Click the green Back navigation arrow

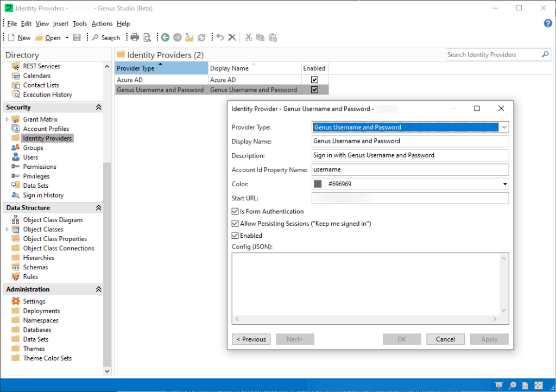165,37
